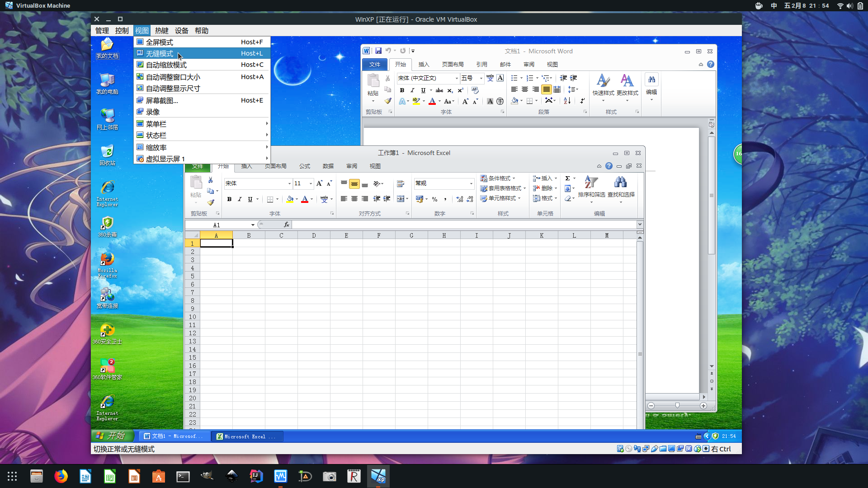
Task: Switch to Word 插入 ribbon tab
Action: point(424,65)
